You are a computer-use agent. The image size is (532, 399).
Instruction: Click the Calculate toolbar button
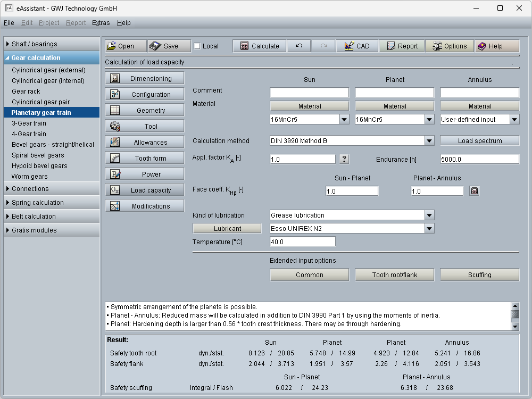259,46
